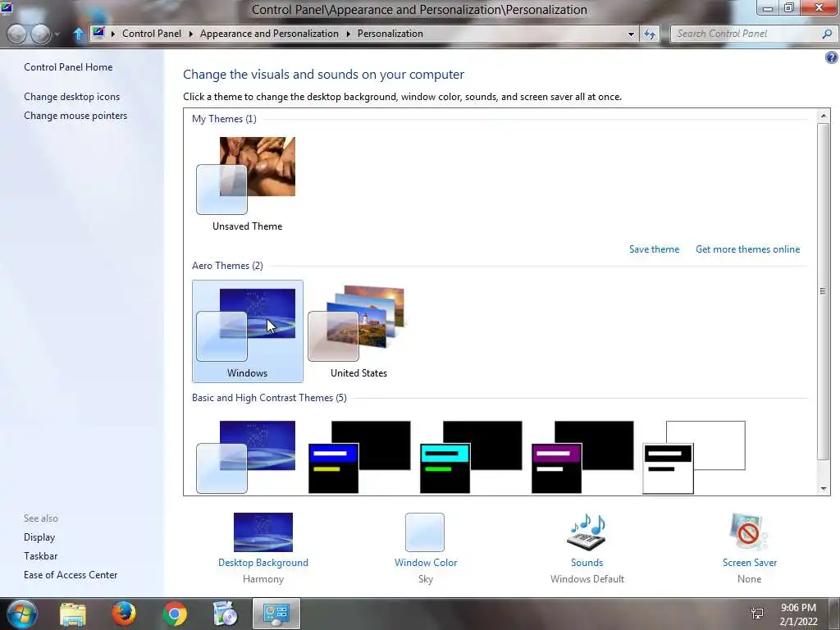The image size is (840, 630).
Task: Select high contrast theme with purple title bar
Action: [582, 457]
